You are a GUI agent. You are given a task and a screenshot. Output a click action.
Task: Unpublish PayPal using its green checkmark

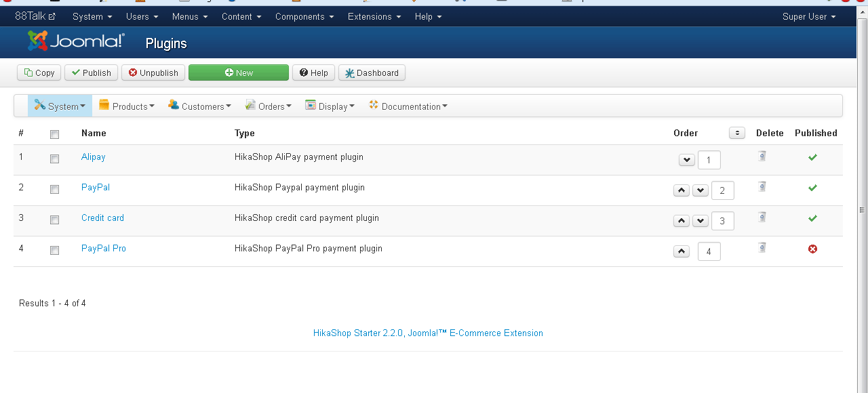(x=812, y=188)
